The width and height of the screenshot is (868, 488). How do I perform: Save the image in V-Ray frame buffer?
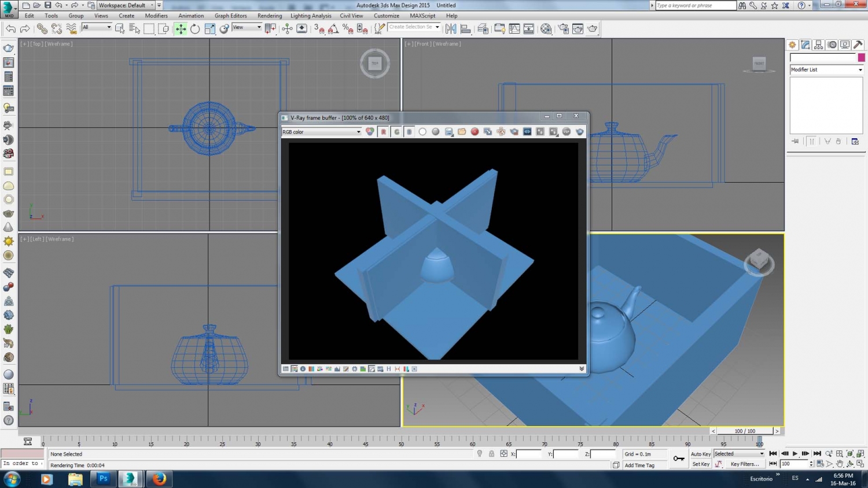448,132
